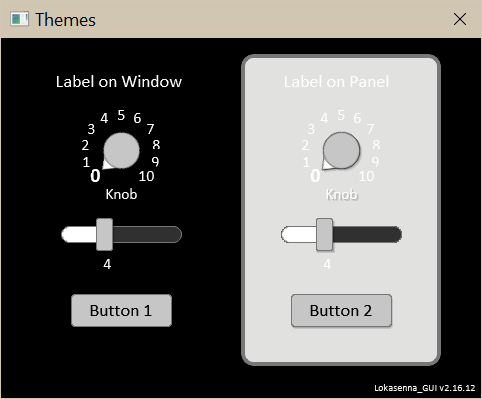Click Button 2 on the panel
The image size is (482, 399).
341,311
